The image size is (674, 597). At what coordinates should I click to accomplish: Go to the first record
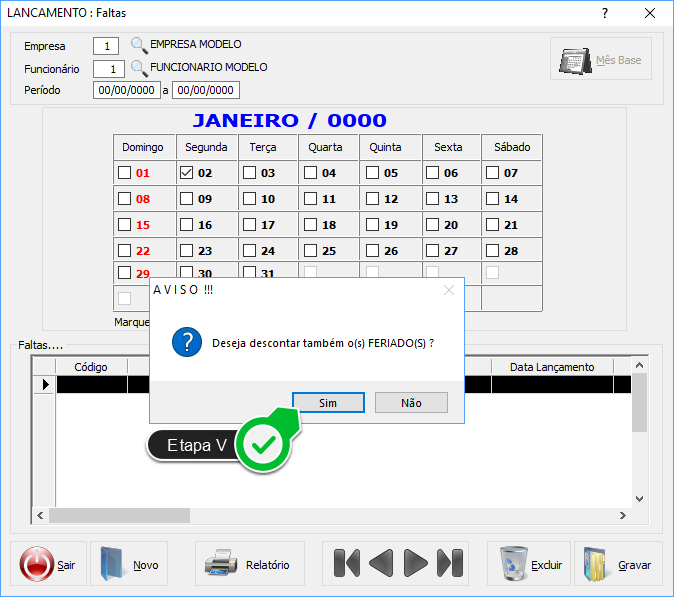pos(346,563)
